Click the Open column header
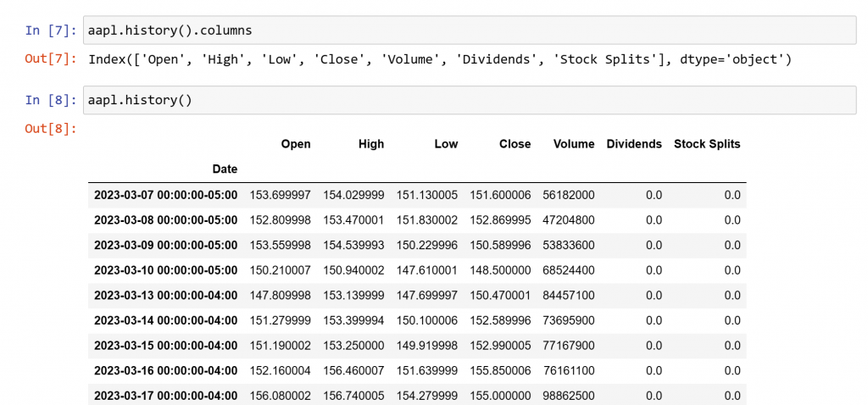868x405 pixels. 296,144
